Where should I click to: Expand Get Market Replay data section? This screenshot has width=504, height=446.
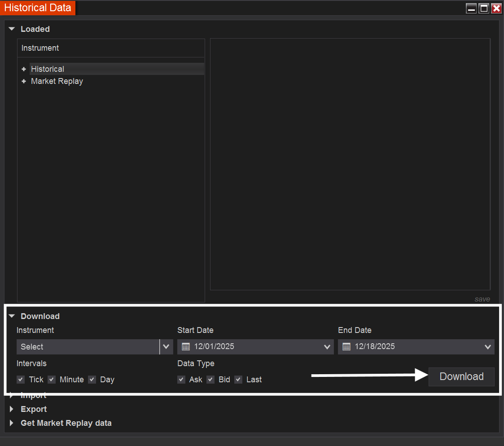click(12, 423)
